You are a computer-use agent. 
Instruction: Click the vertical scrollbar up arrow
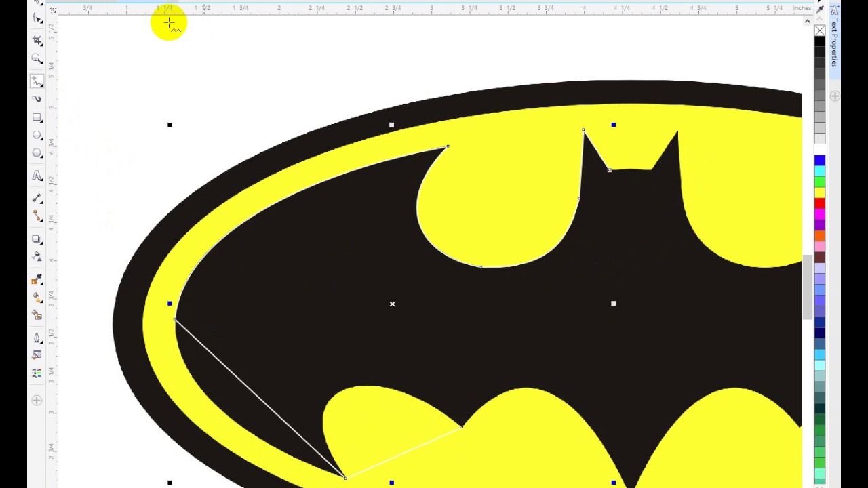pyautogui.click(x=807, y=22)
